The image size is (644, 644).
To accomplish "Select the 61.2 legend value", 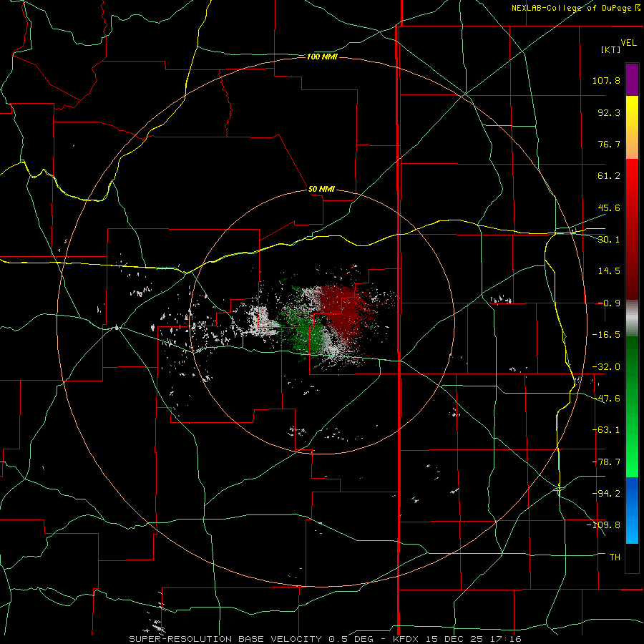I will (609, 176).
